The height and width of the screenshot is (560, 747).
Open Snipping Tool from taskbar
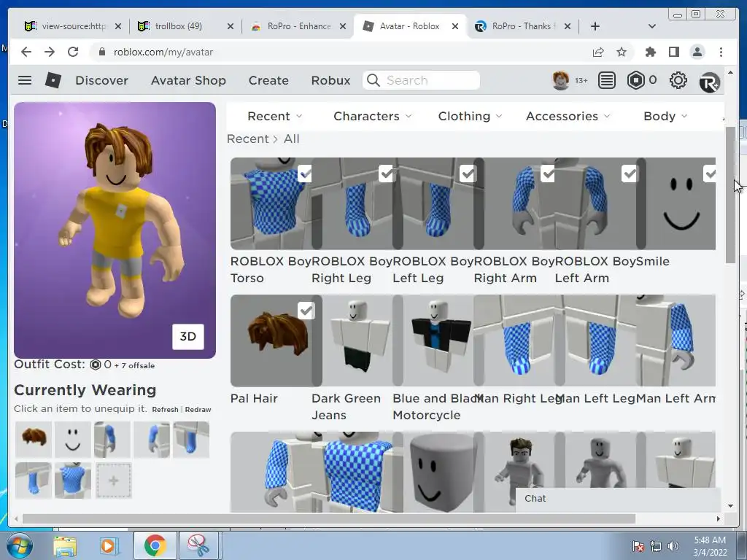click(198, 545)
